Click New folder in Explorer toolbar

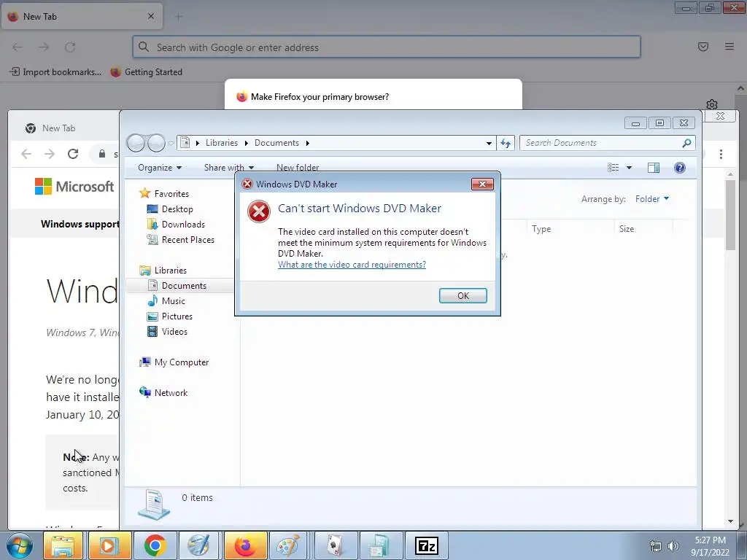298,168
